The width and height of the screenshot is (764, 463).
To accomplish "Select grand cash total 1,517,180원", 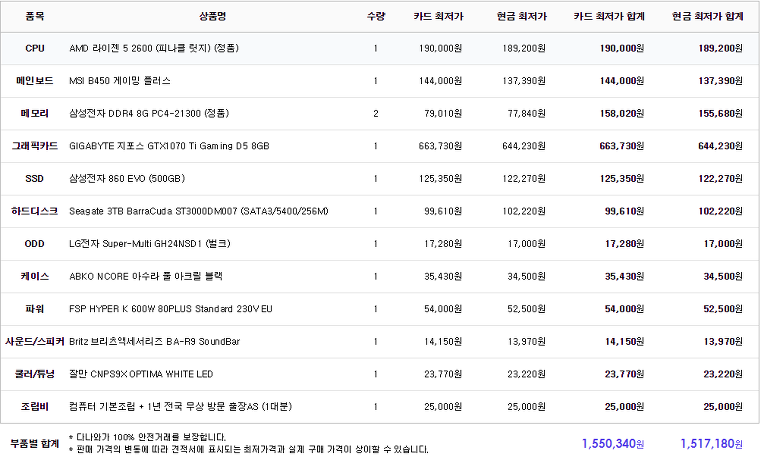I will pyautogui.click(x=712, y=444).
